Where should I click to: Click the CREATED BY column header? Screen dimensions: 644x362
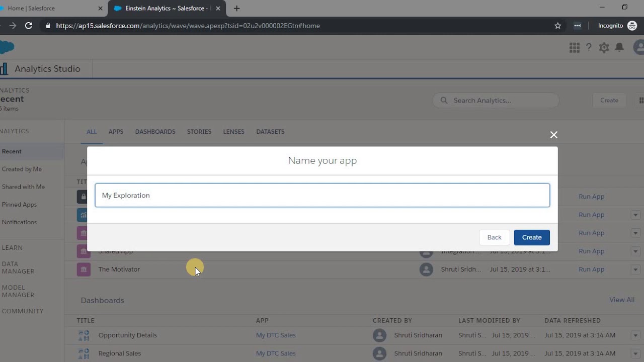pos(392,321)
